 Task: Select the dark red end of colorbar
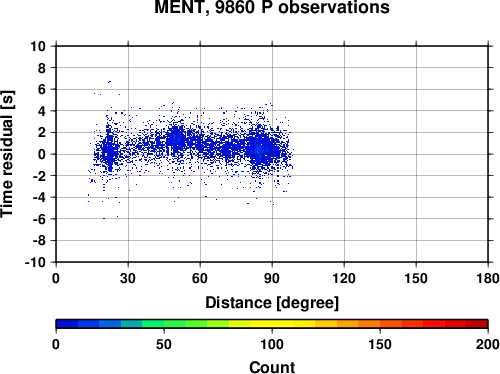(x=477, y=324)
